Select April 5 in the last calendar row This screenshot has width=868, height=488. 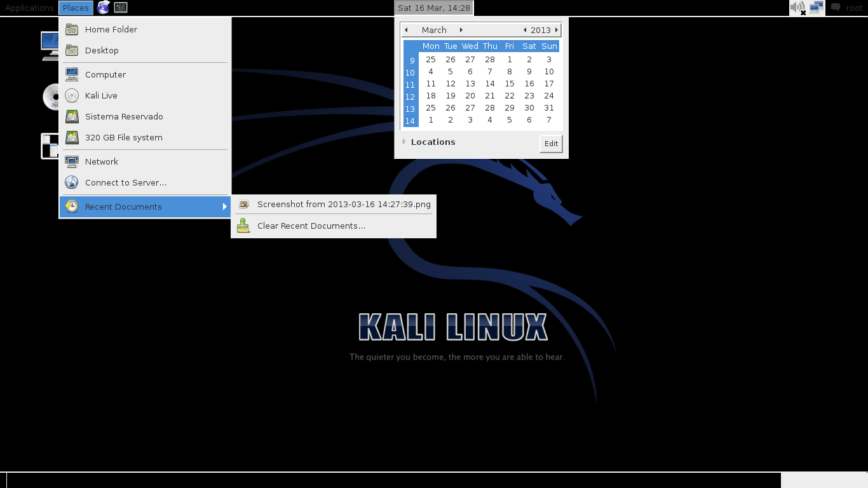click(510, 119)
